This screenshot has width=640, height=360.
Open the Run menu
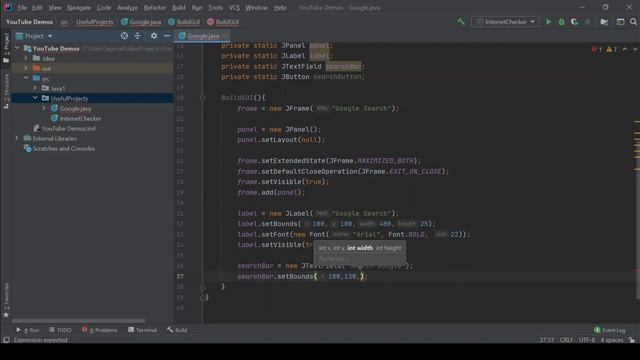click(x=197, y=8)
